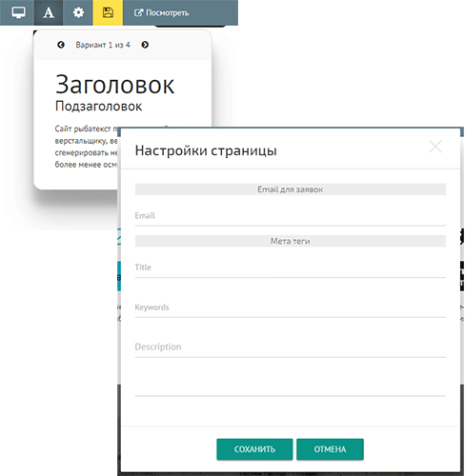
Task: Click the Сохранить save button
Action: [254, 449]
